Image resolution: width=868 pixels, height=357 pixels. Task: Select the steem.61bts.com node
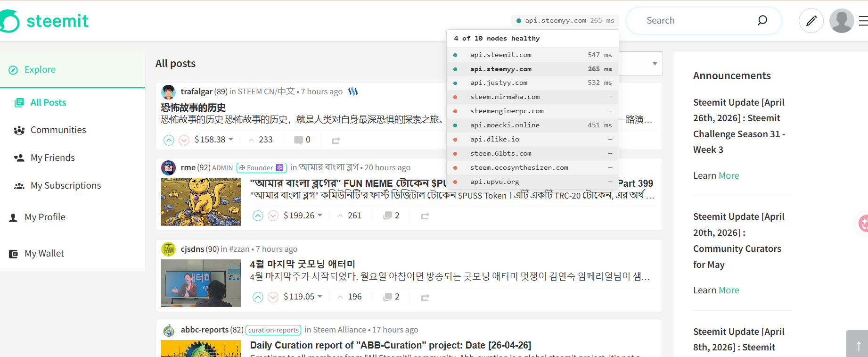532,154
